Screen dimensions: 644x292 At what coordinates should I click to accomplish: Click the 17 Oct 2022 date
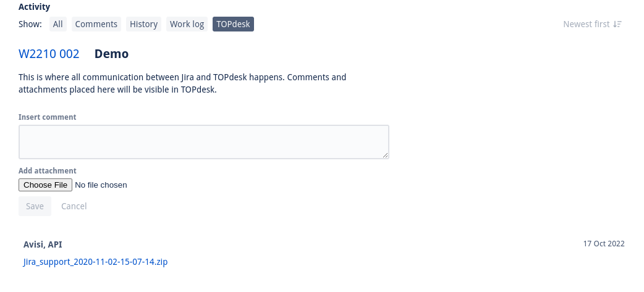(x=604, y=244)
